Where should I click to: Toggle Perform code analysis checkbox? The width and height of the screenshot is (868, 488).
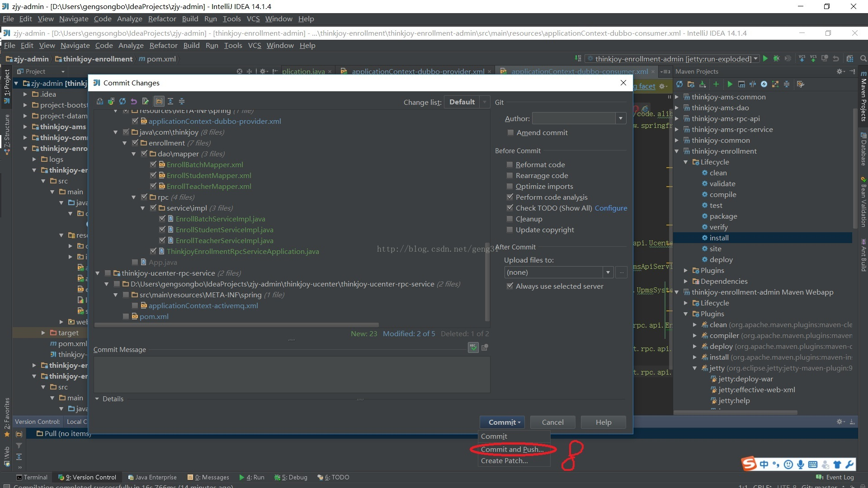509,197
